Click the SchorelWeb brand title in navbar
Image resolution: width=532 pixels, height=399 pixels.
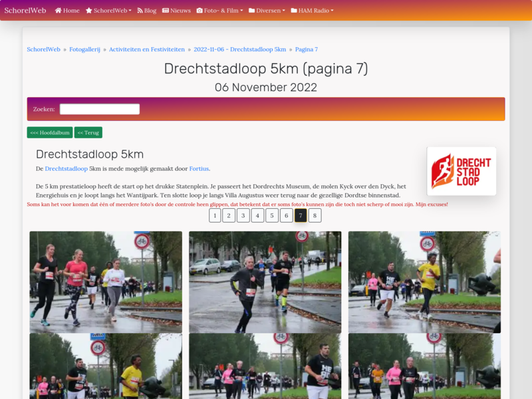[x=25, y=11]
